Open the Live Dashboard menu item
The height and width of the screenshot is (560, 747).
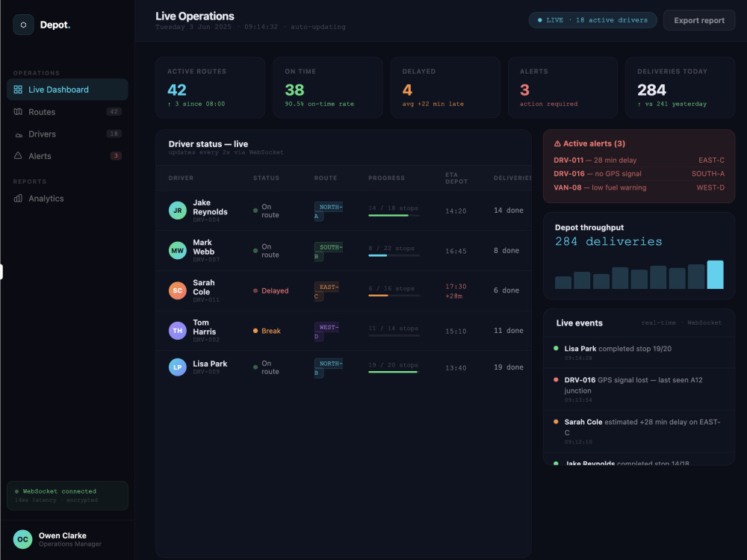point(67,90)
